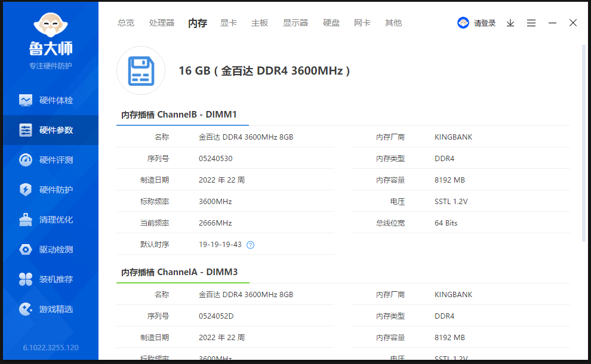Click the memory floppy disk icon
This screenshot has height=364, width=591.
point(141,70)
